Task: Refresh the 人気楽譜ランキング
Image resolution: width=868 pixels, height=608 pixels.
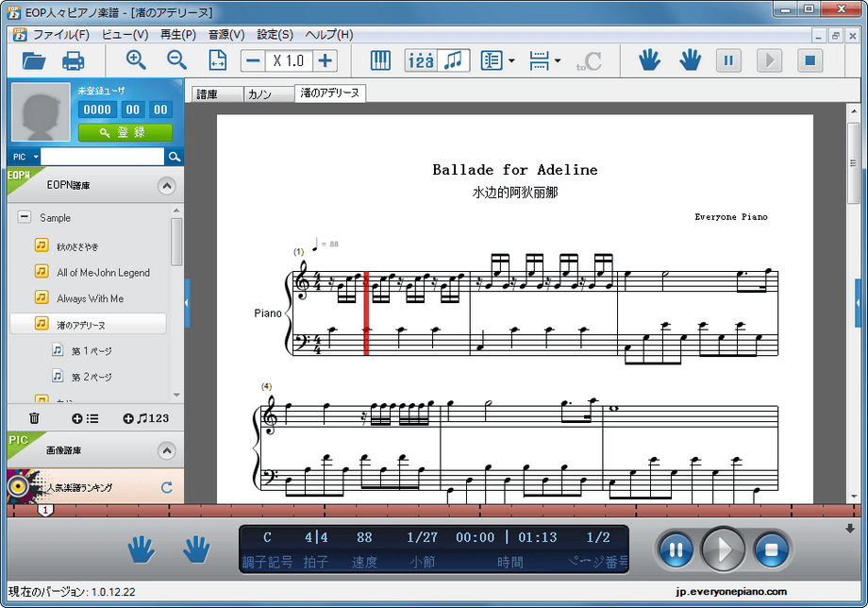Action: click(167, 487)
